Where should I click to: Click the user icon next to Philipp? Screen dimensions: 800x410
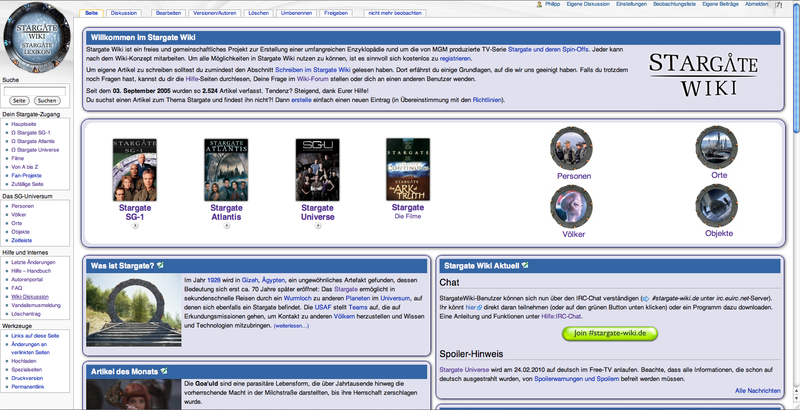581,5
